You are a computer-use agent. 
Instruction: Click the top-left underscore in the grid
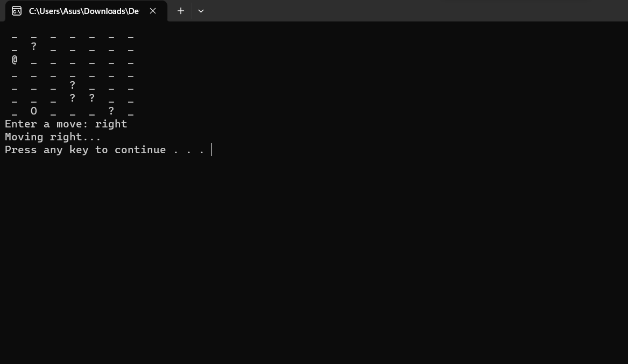pyautogui.click(x=15, y=37)
